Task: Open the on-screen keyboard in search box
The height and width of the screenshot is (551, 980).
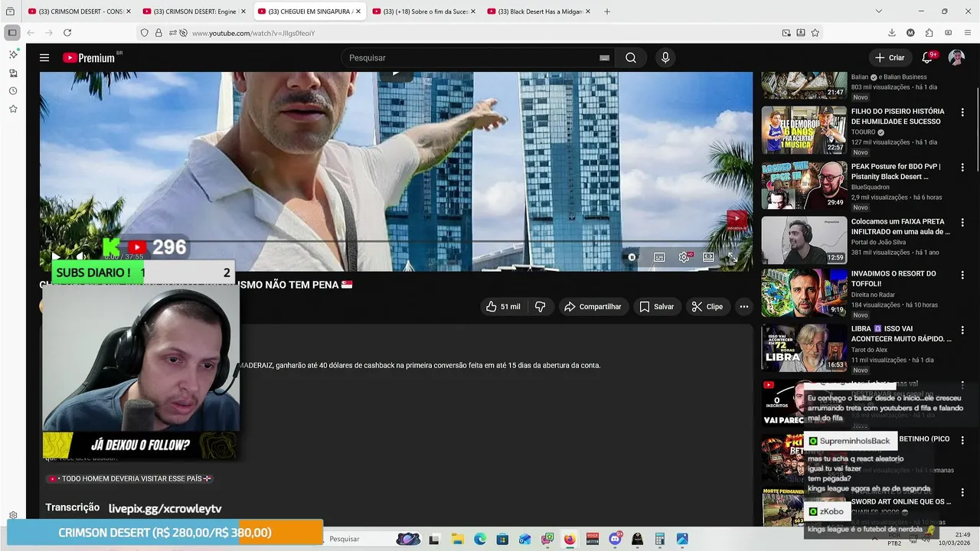Action: (604, 57)
